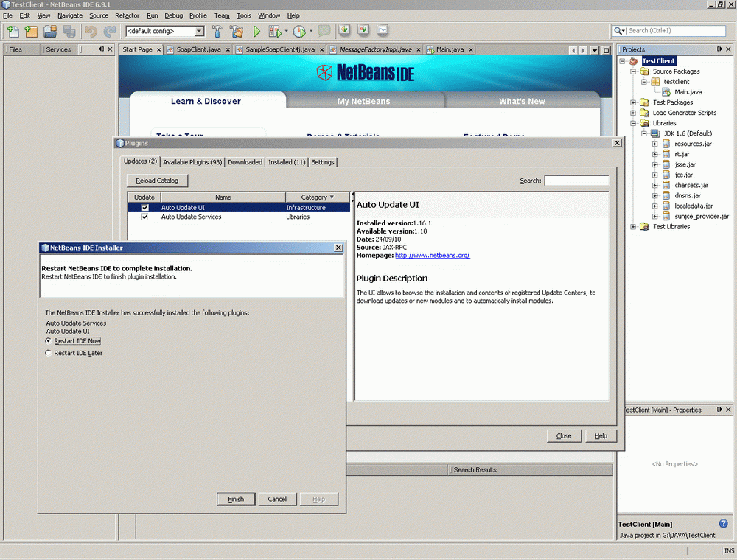Image resolution: width=737 pixels, height=560 pixels.
Task: Click the search magnifier icon in the toolbar
Action: [618, 30]
